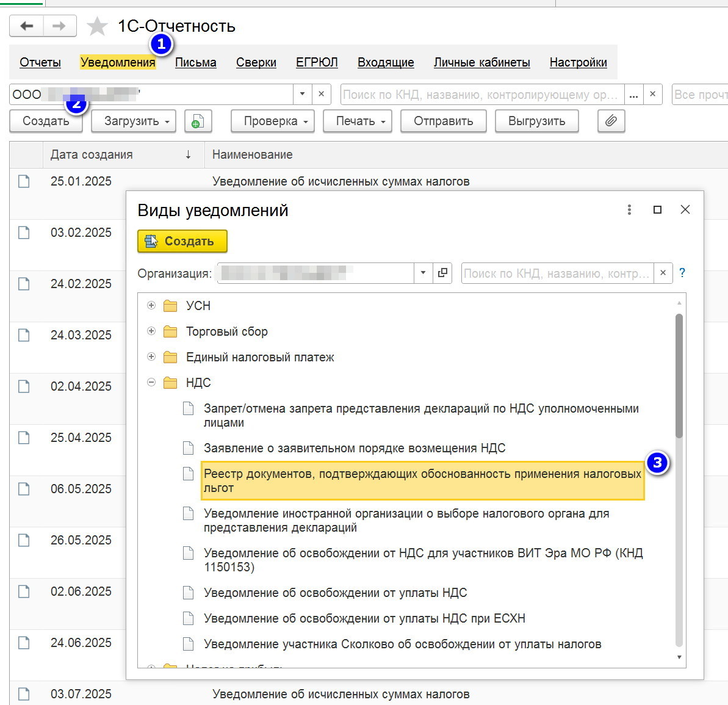
Task: Select Заявление о заявительном порядке возмещения НДС
Action: 354,448
